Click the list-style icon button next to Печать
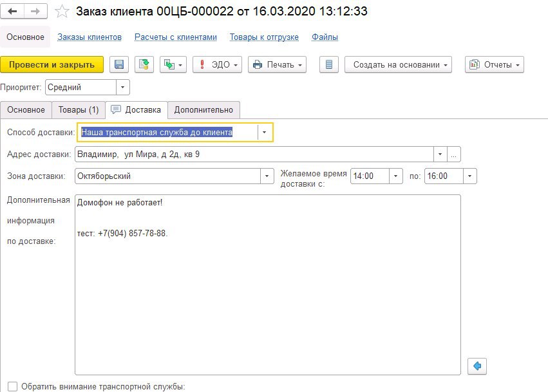Screen dimensions: 548x392 tap(329, 64)
